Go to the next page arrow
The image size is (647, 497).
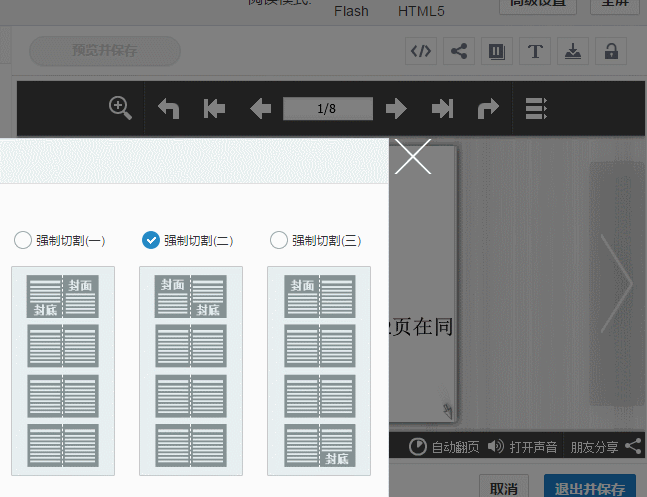396,108
